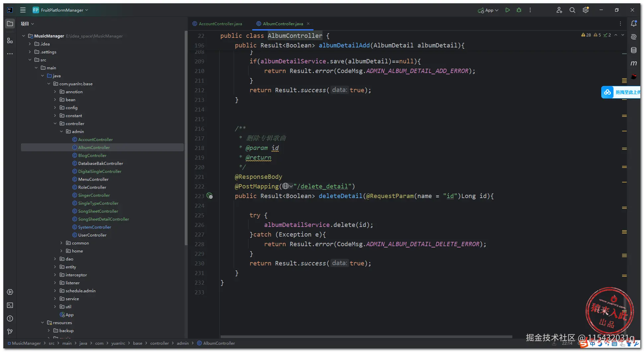Switch to AccountController.java tab
Screen dimensions: 644x352
(217, 24)
